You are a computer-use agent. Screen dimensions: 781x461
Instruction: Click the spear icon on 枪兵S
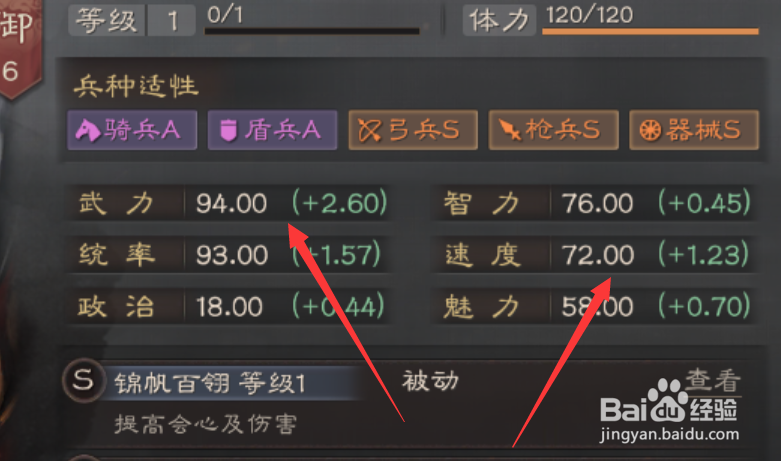pyautogui.click(x=510, y=130)
